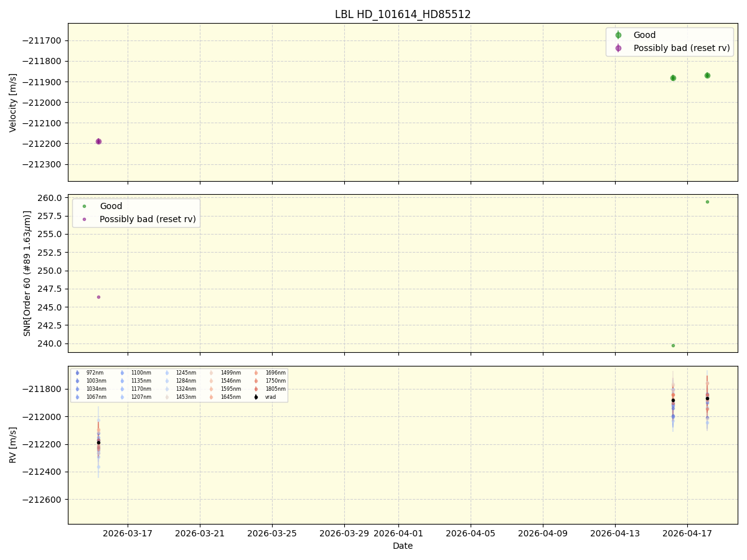The height and width of the screenshot is (560, 747).
Task: Click the 972nm legend marker
Action: coord(77,373)
